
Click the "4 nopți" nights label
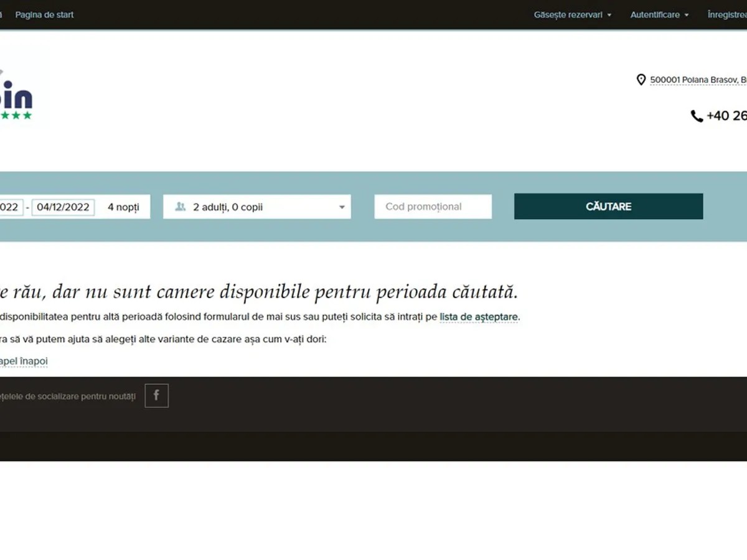coord(123,207)
